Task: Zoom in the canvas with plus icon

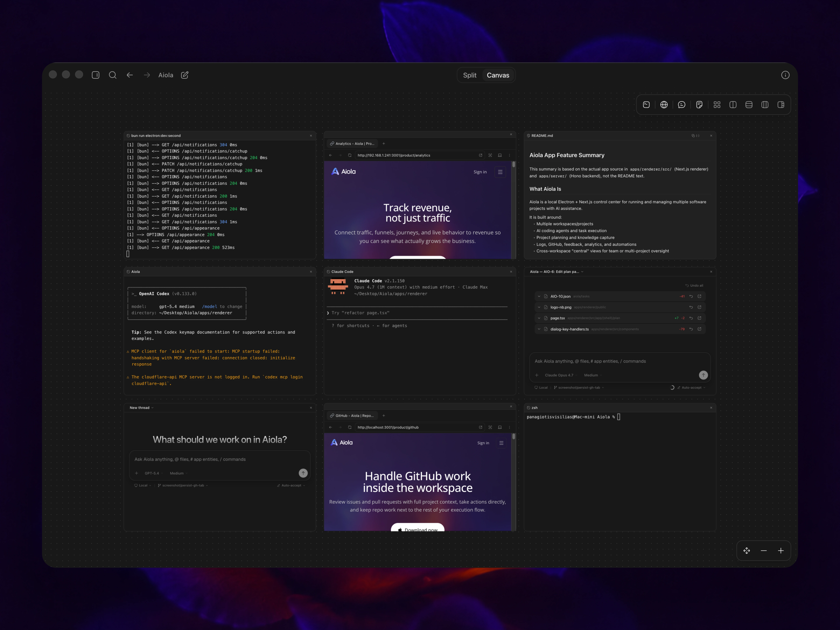Action: pyautogui.click(x=781, y=551)
